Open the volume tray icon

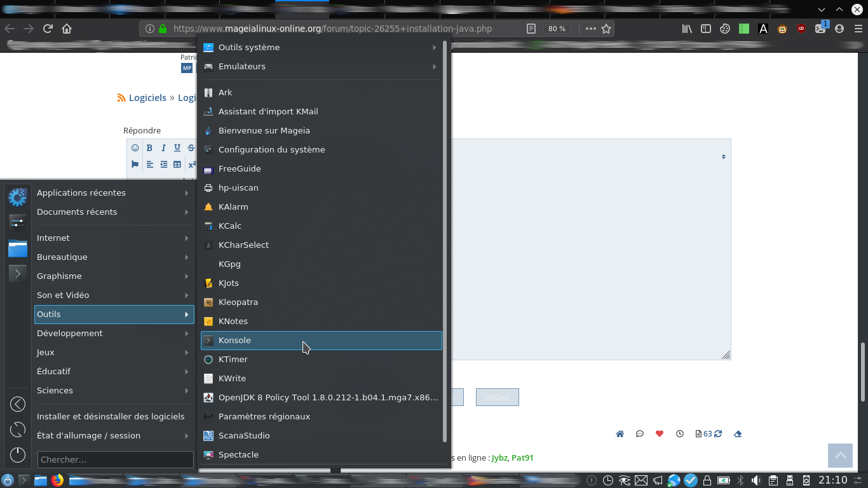coord(756,480)
